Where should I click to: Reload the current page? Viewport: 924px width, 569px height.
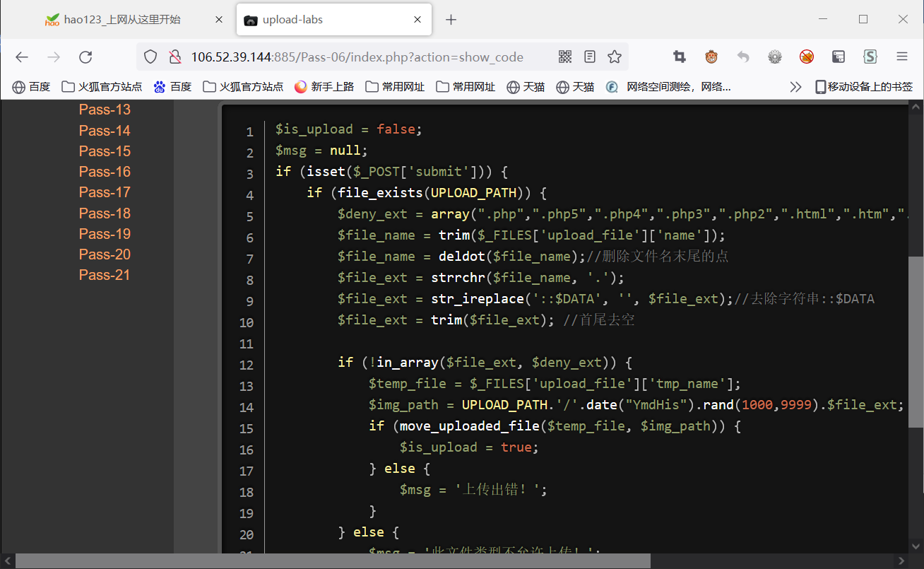(85, 57)
